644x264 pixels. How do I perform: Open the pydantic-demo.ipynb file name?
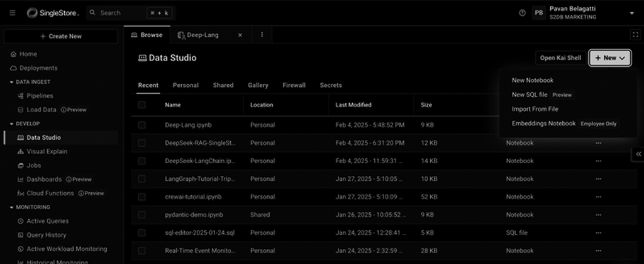[194, 215]
